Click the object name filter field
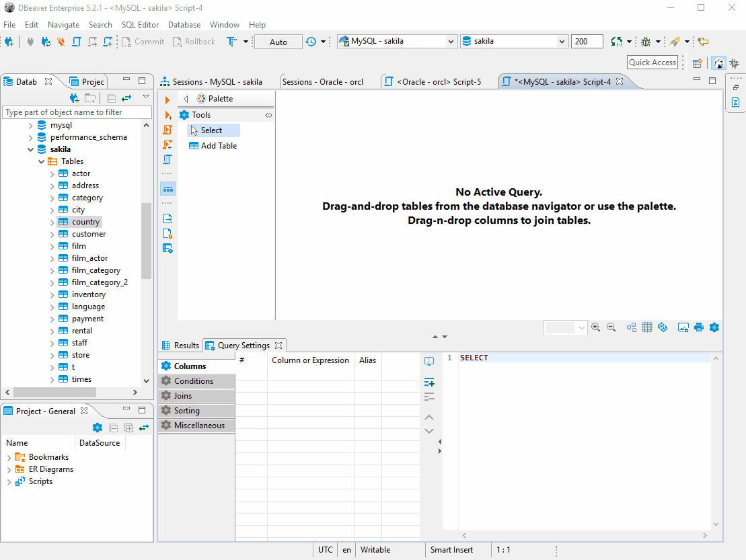 (x=77, y=112)
